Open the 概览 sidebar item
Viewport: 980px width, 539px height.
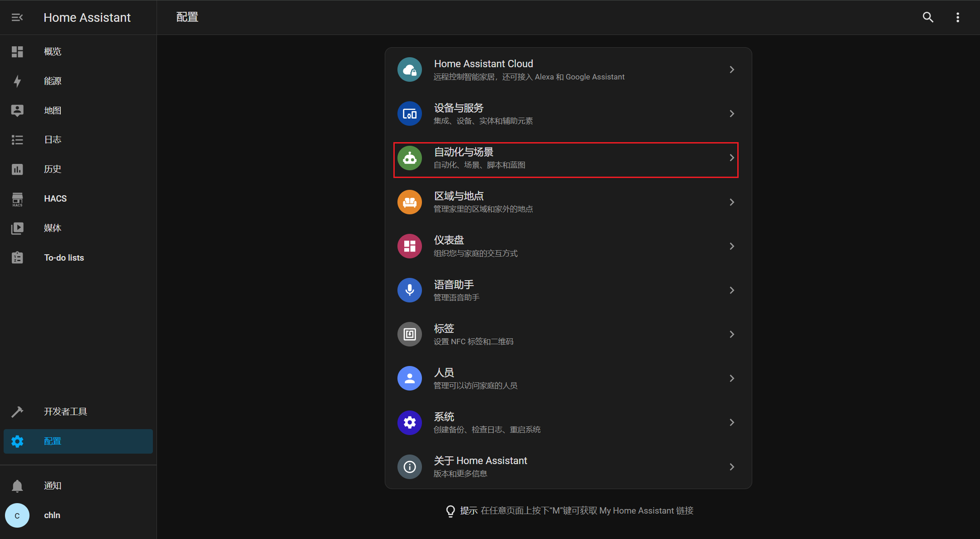(x=78, y=52)
